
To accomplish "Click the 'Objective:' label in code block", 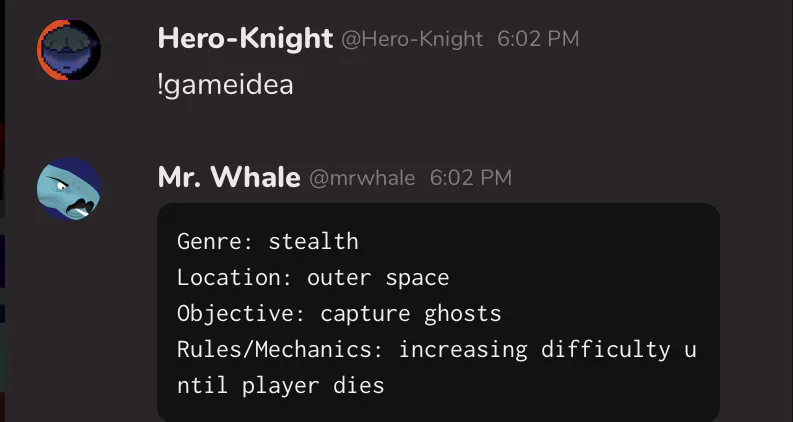I will [241, 314].
